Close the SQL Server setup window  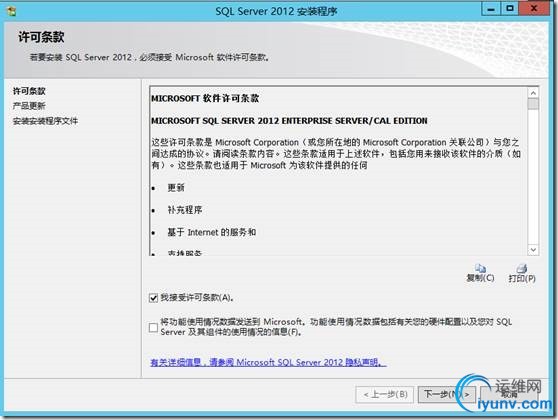[x=533, y=9]
